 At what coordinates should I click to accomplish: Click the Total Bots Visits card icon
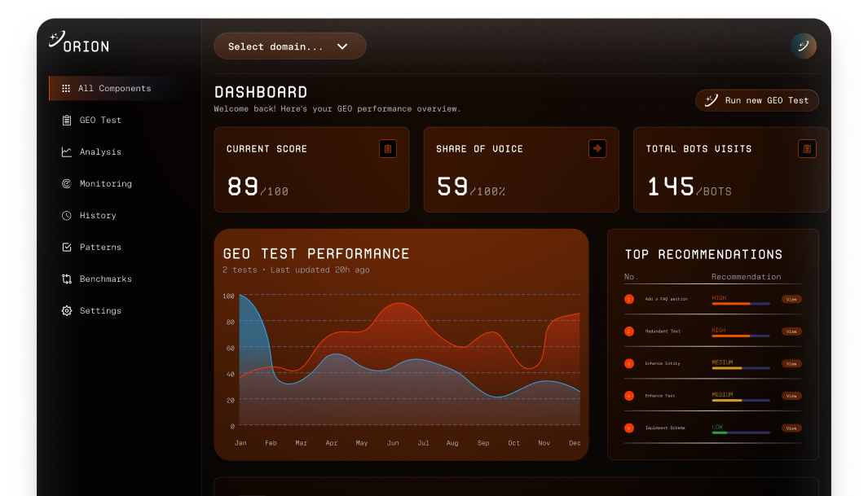click(807, 149)
